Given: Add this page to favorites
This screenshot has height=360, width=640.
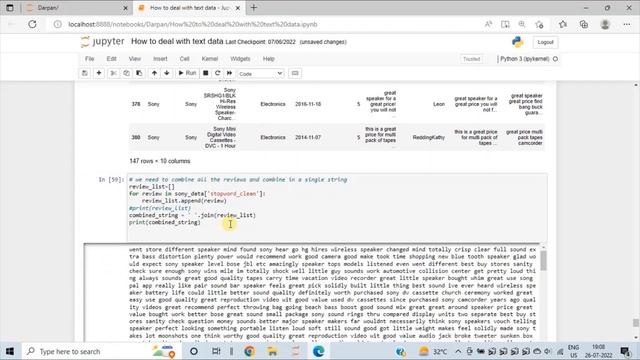Looking at the screenshot, I should pos(539,24).
